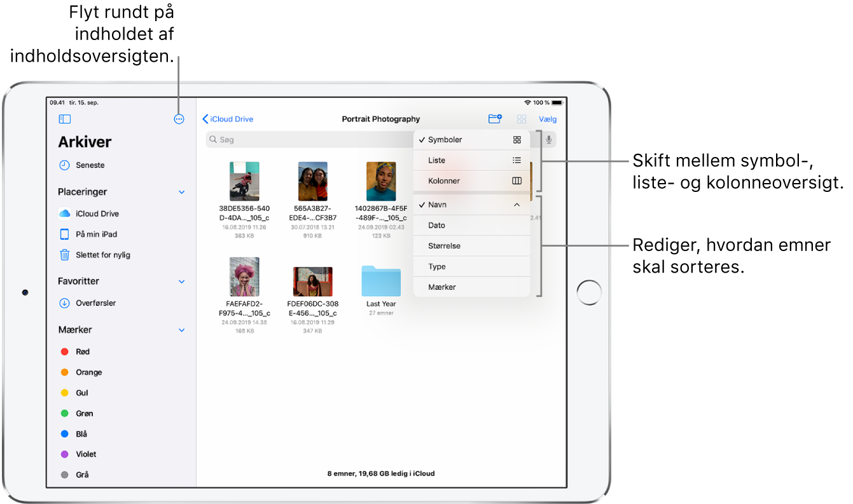Open photo thumbnail FDEF06DC-308E
Viewport: 853px width, 504px height.
tap(313, 282)
